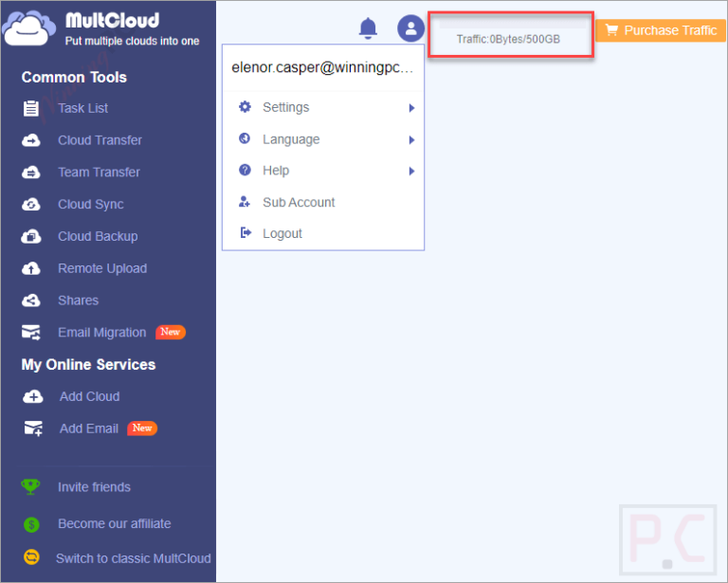This screenshot has width=728, height=583.
Task: Click the Cloud Backup icon
Action: [31, 236]
